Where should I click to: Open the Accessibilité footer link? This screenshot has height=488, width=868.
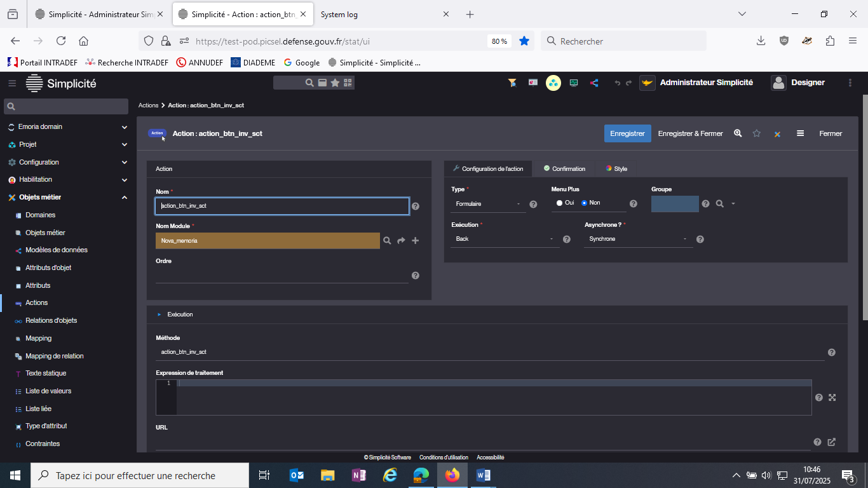tap(490, 457)
